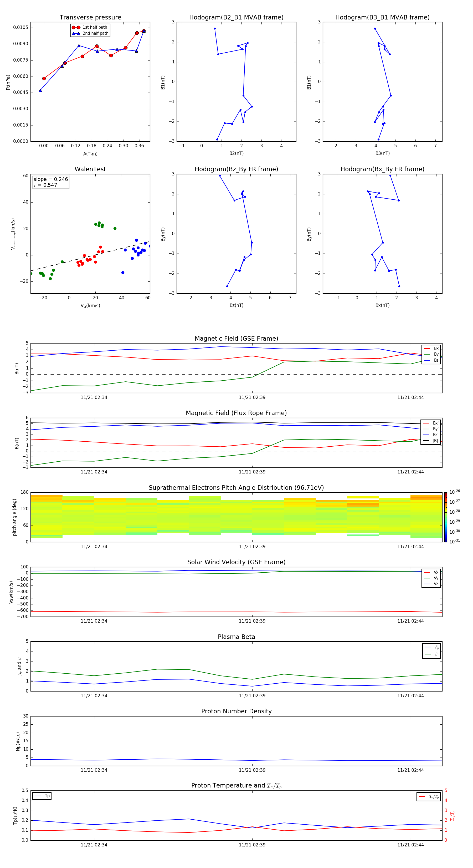The width and height of the screenshot is (473, 868).
Task: Click the "βp and β" y-axis label
Action: pos(19,666)
